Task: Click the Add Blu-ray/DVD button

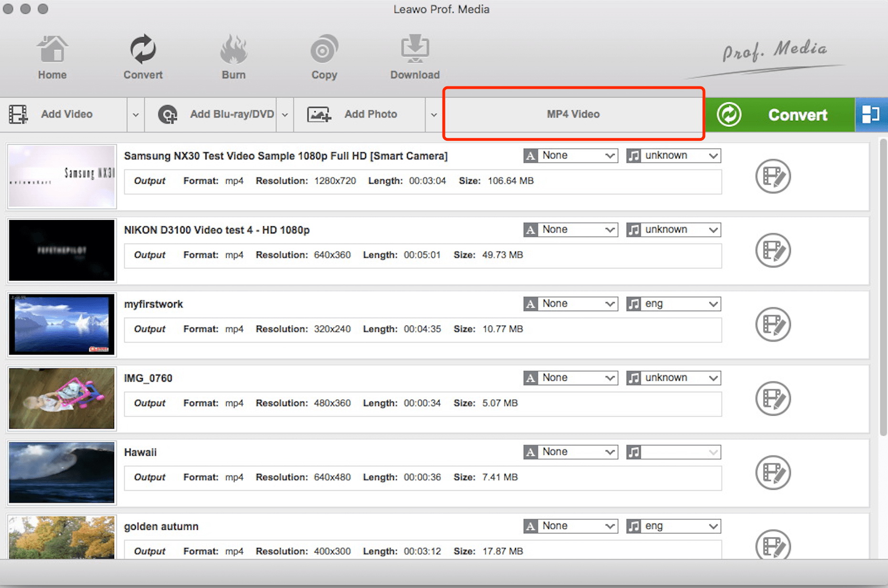Action: (x=211, y=115)
